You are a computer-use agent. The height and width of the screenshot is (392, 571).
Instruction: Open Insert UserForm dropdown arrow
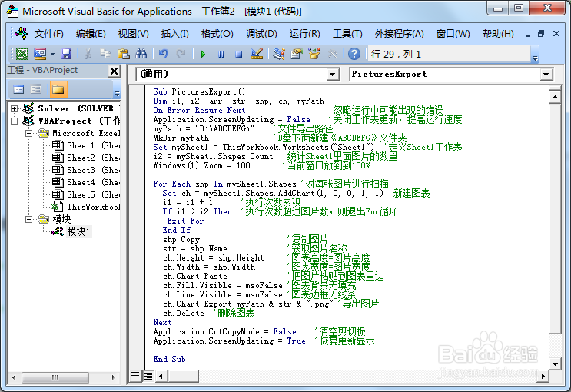[x=52, y=55]
